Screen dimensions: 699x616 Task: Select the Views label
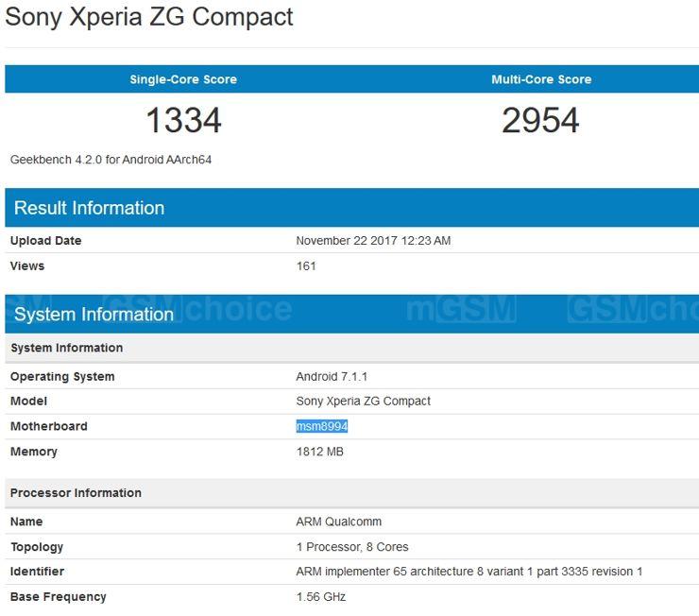coord(27,266)
